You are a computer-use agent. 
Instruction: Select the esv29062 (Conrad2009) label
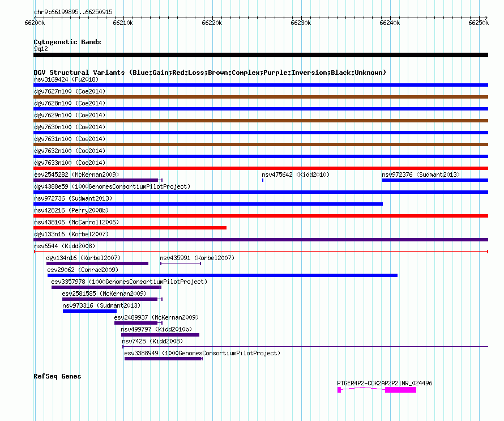(83, 270)
